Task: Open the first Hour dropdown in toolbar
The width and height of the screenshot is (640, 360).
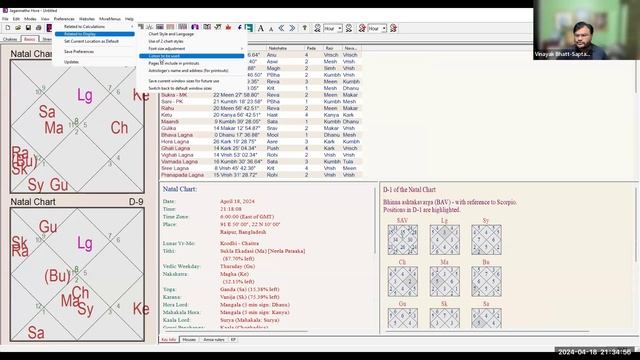Action: click(x=340, y=29)
